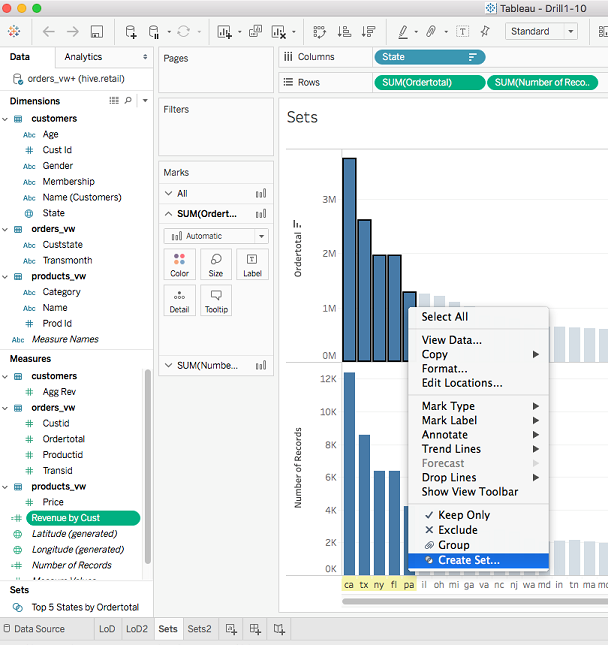Open the Analytics pane tab

click(84, 57)
